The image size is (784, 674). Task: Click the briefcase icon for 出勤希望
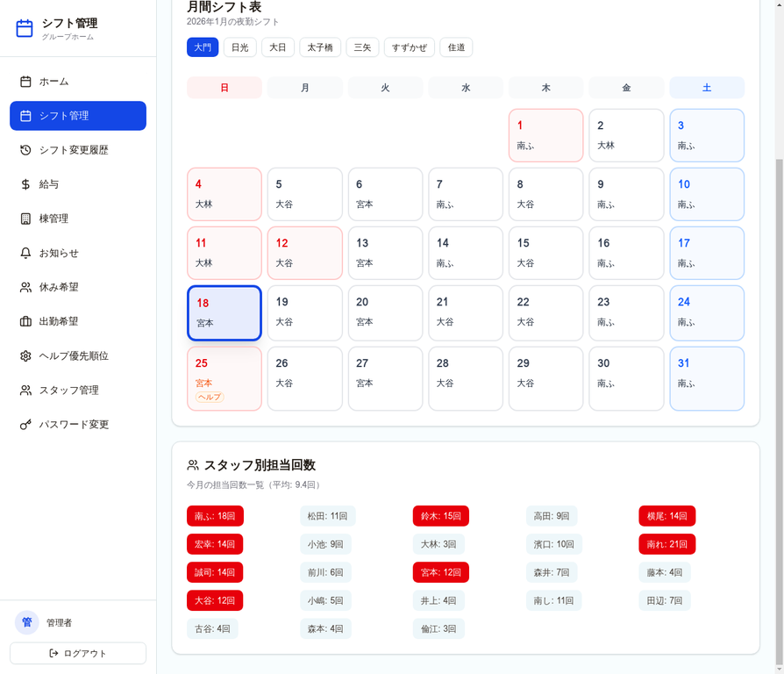25,321
